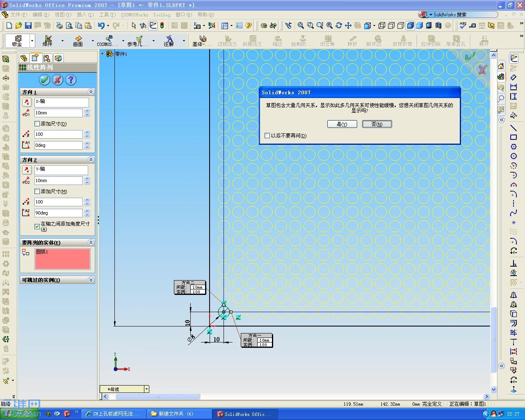
Task: Collapse the 要阵列的实体 section
Action: (91, 242)
